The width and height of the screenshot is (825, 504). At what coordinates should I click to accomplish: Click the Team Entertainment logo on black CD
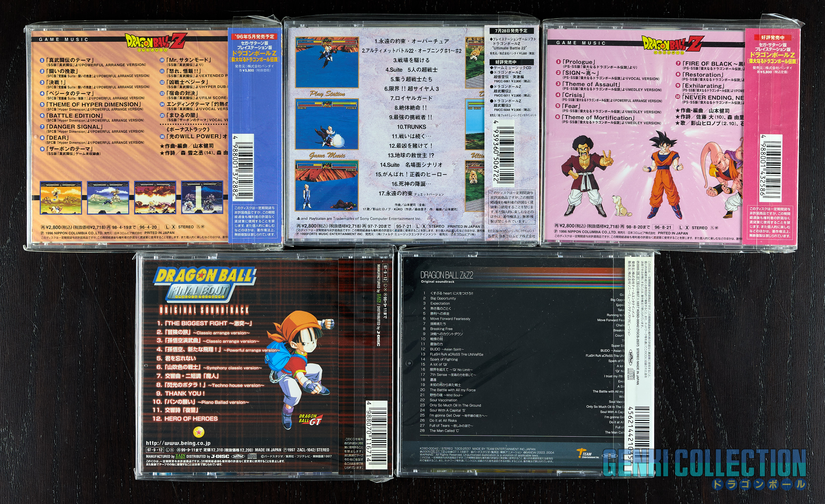pos(588,453)
